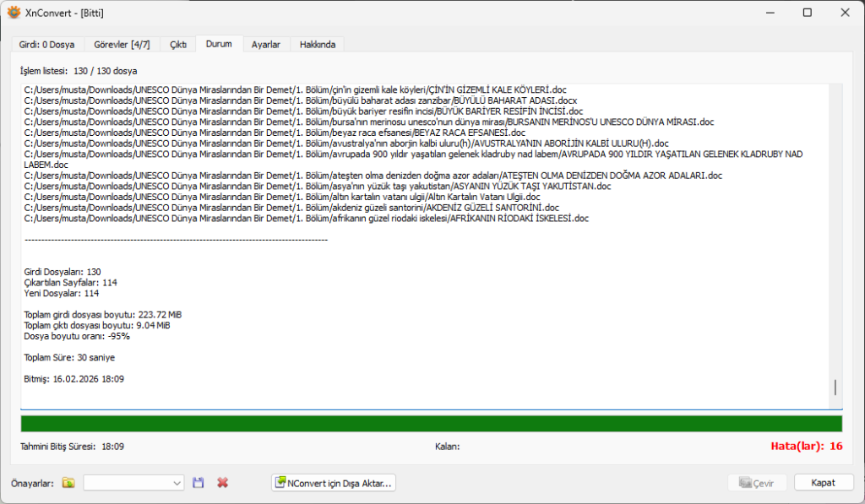The width and height of the screenshot is (865, 504).
Task: Click the log panel vertical scrollbar thumb
Action: (835, 387)
